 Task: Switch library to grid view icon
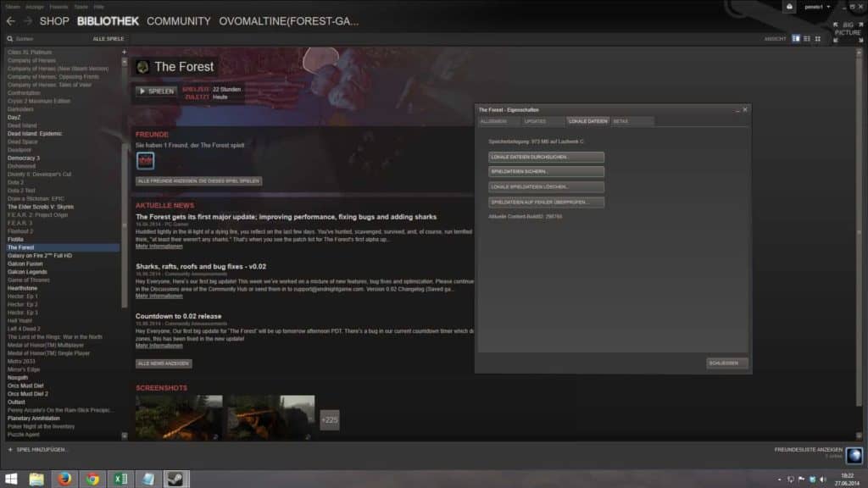pos(818,39)
